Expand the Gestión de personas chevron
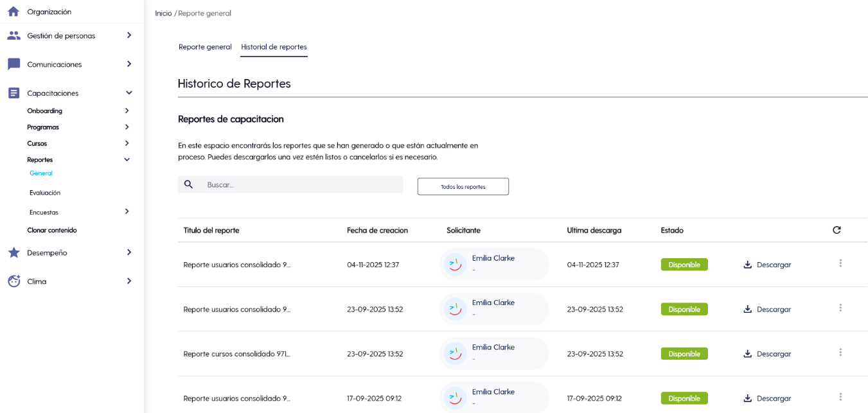This screenshot has width=868, height=413. click(x=128, y=35)
